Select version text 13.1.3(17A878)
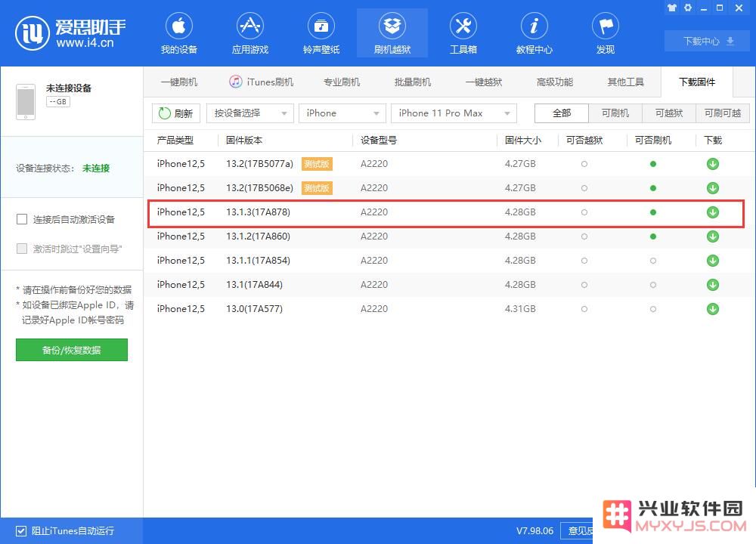Image resolution: width=756 pixels, height=544 pixels. 258,212
